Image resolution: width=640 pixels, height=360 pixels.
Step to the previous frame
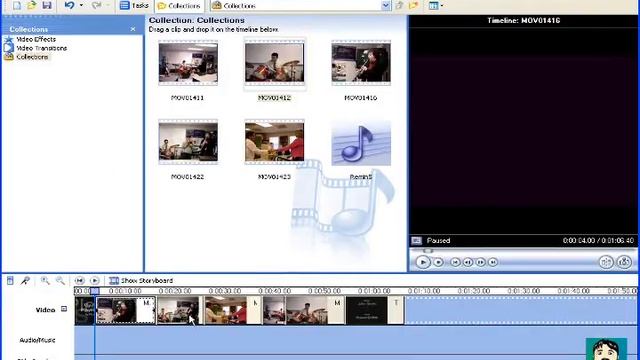[468, 262]
